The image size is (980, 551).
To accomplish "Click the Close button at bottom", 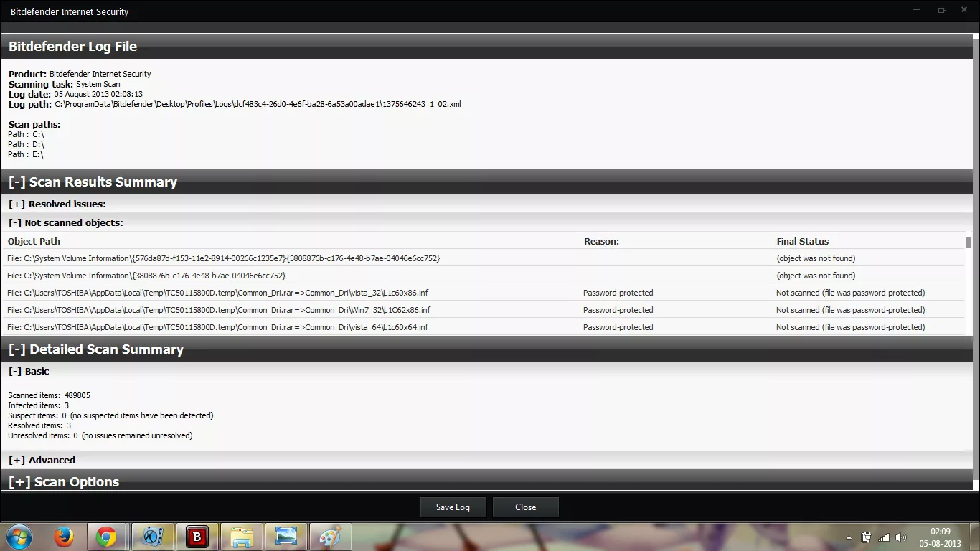I will pos(525,507).
